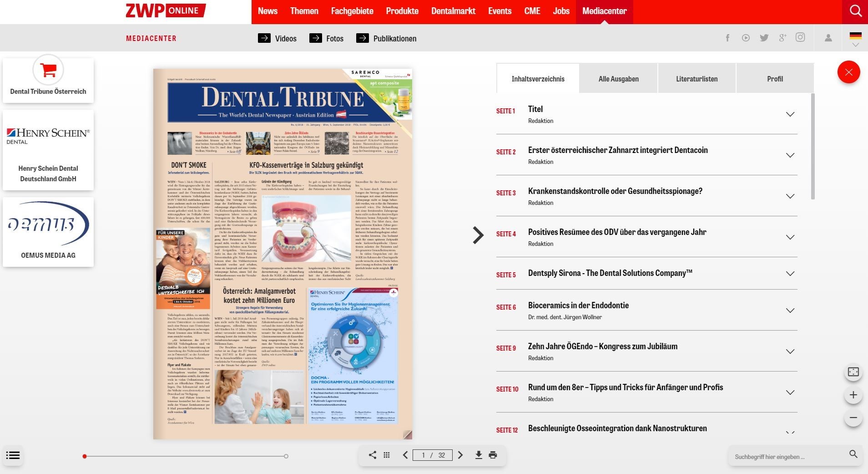Open the OEMUS MEDIA AG sponsor card
868x474 pixels.
click(48, 232)
